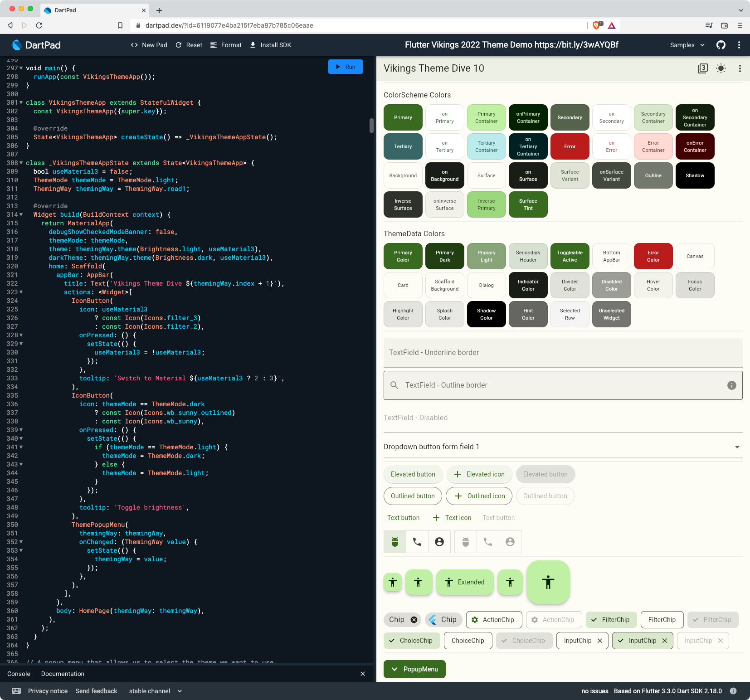The height and width of the screenshot is (700, 750).
Task: Click Send feedback link
Action: tap(96, 691)
